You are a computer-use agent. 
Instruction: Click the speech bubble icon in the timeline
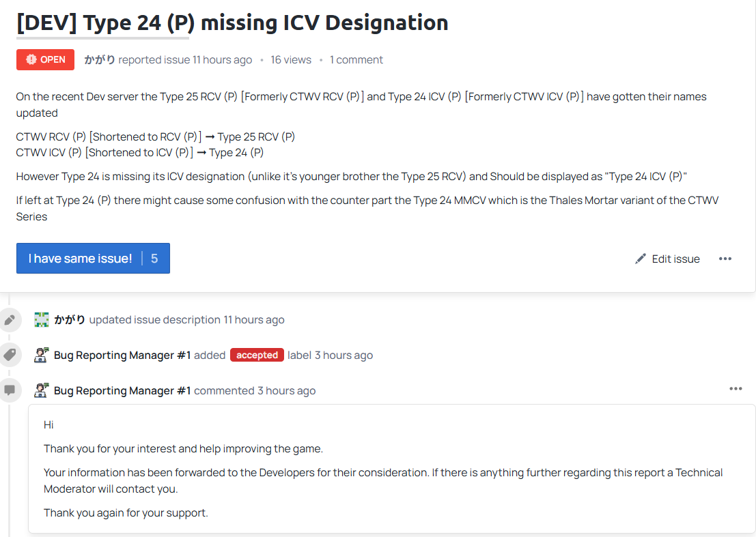click(10, 390)
